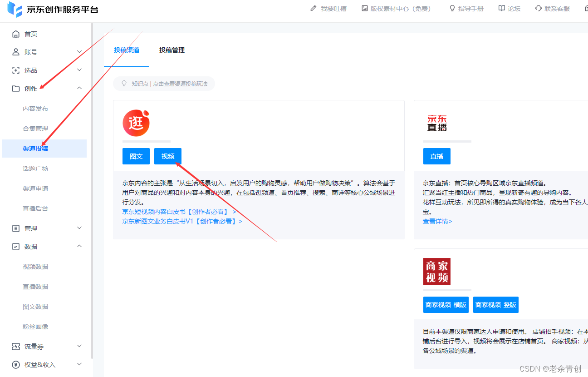Screen dimensions: 588x377
Task: Expand the 账号 menu chevron
Action: 79,52
